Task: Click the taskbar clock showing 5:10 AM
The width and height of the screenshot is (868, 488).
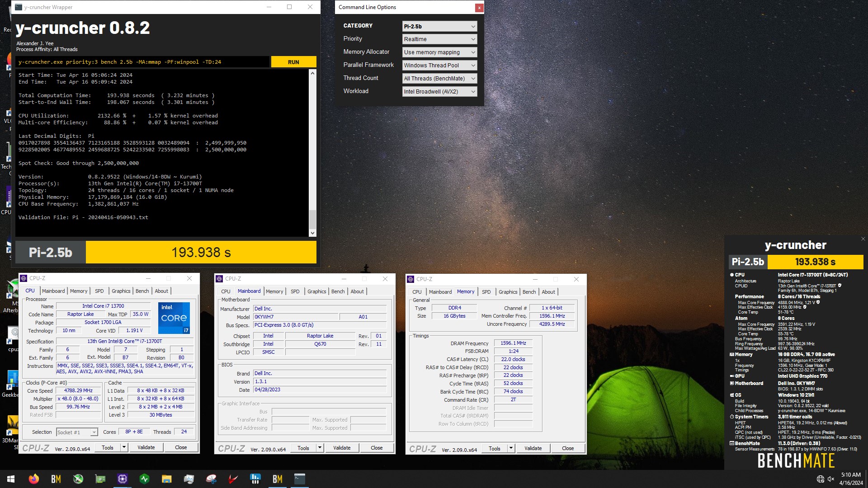Action: 851,479
